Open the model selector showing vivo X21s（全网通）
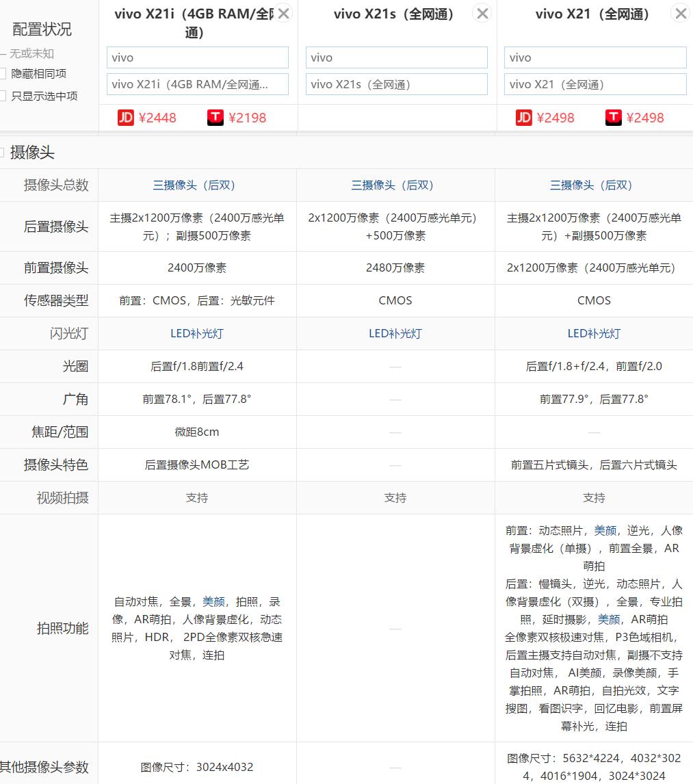This screenshot has width=693, height=784. [396, 84]
